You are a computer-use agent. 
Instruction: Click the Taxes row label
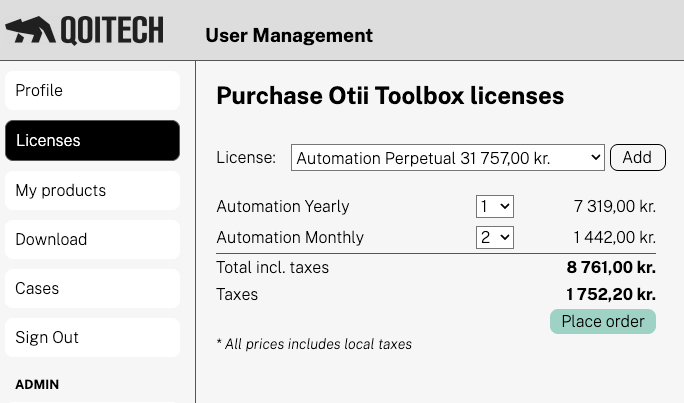click(237, 294)
